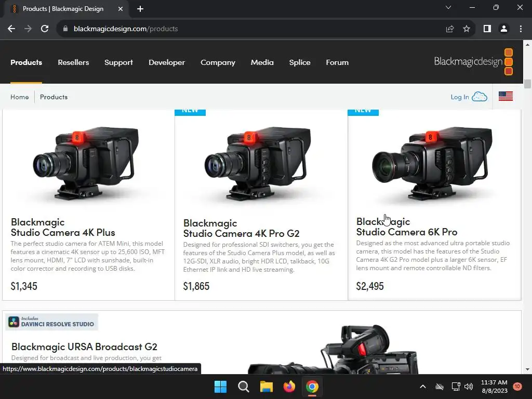Open Blackmagic Studio Camera 6K Pro title

[406, 227]
